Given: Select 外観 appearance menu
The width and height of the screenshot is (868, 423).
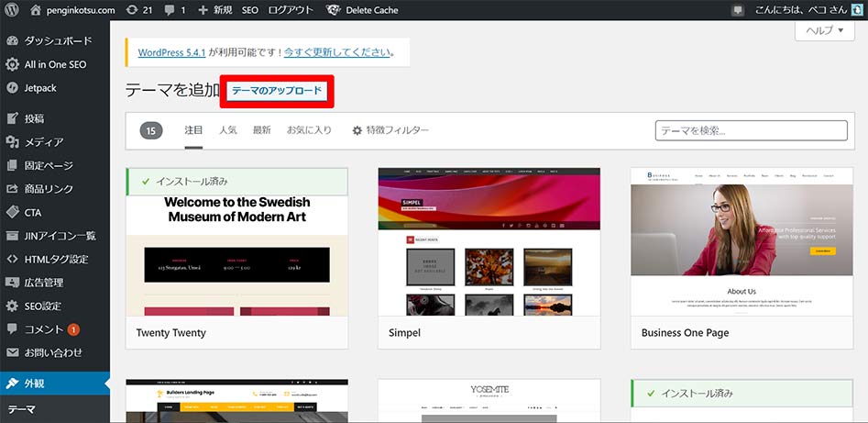Looking at the screenshot, I should (55, 383).
